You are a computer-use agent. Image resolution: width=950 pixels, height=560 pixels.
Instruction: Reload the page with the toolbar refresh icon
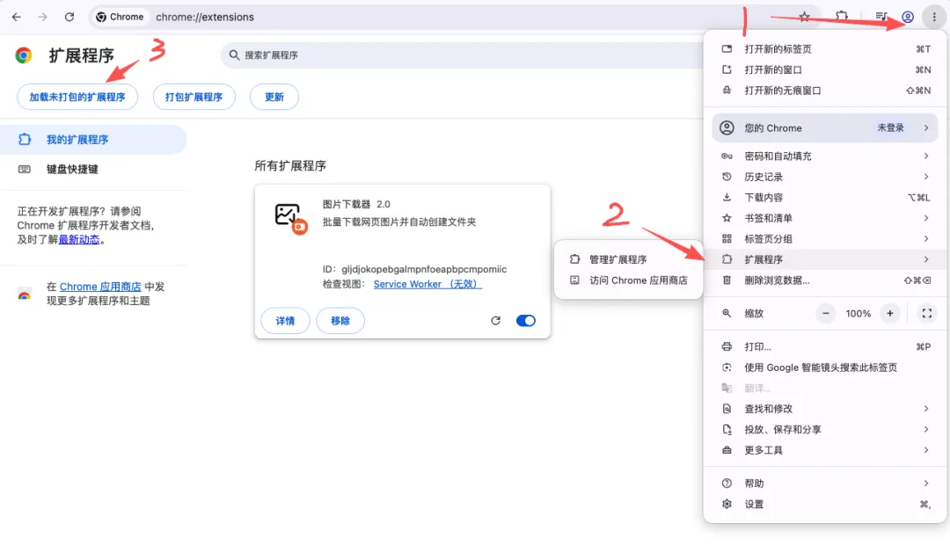(x=69, y=17)
